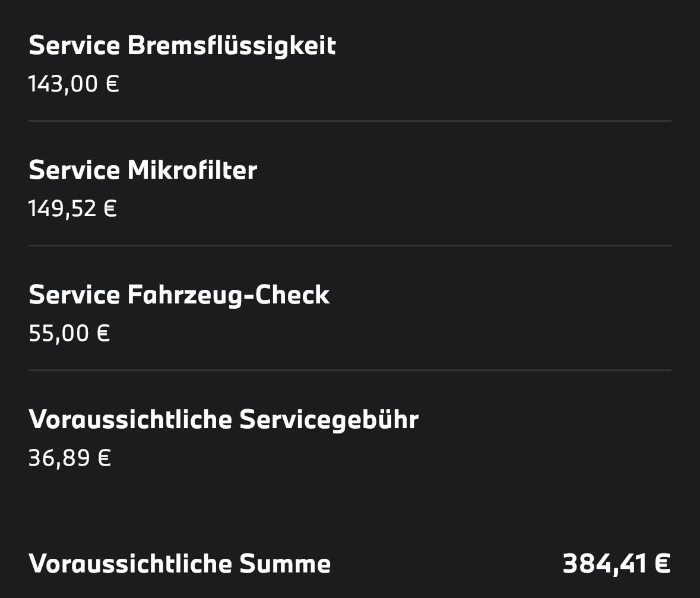The image size is (700, 598).
Task: Click the euro sign after 143,00
Action: (x=112, y=84)
